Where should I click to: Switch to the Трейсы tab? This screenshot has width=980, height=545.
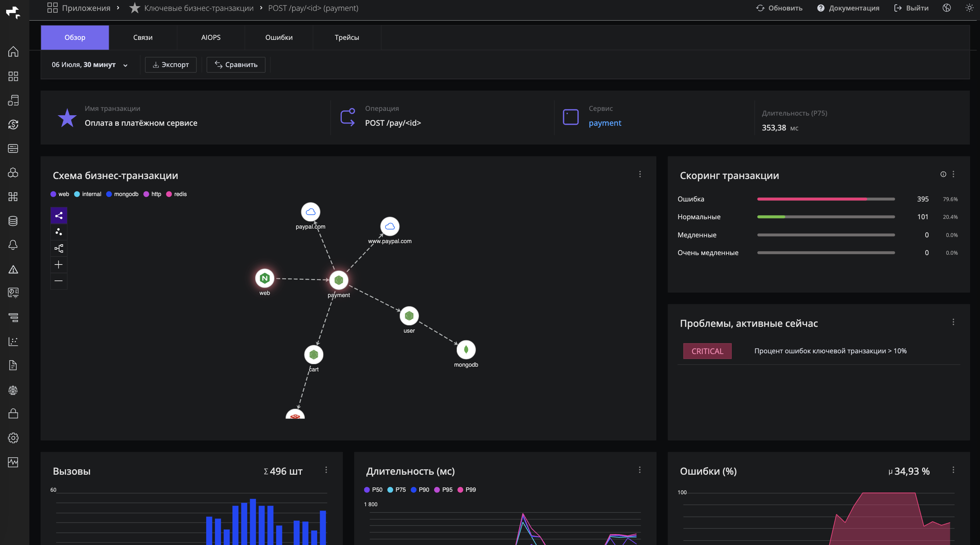point(346,37)
